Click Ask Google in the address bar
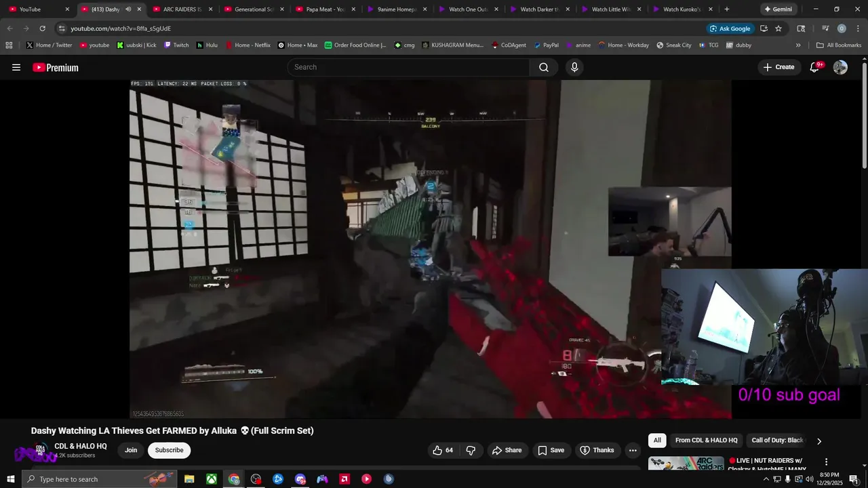 [x=730, y=28]
